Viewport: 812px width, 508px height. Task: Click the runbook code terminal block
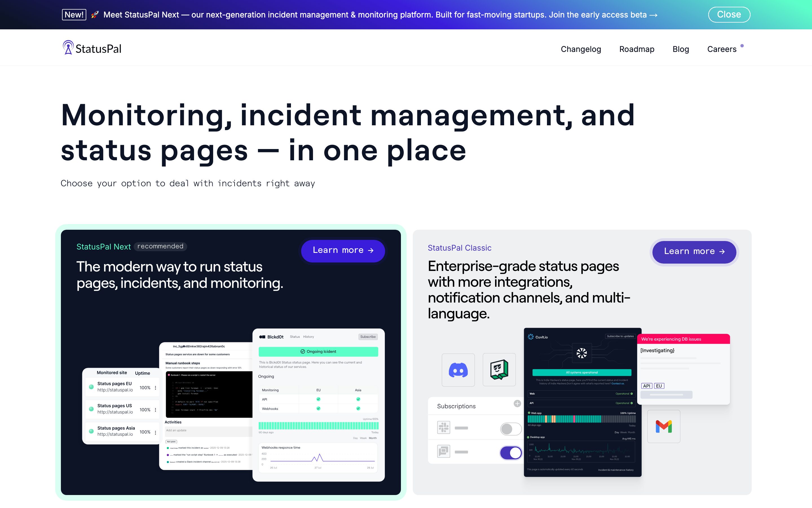point(209,395)
